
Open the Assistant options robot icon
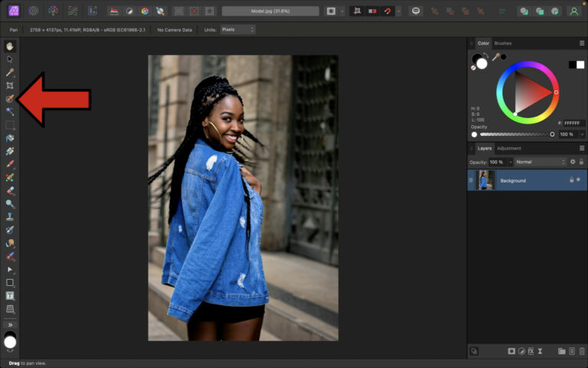pyautogui.click(x=416, y=11)
